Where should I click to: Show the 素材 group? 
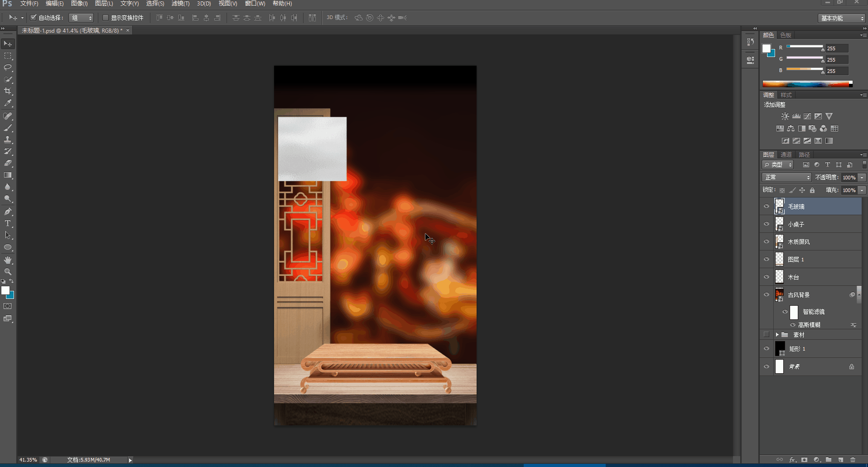(x=767, y=335)
